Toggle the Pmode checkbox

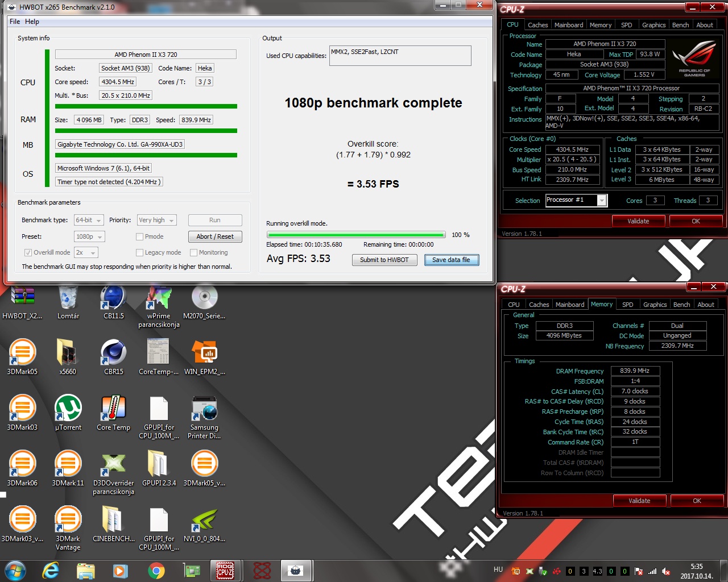[x=139, y=236]
